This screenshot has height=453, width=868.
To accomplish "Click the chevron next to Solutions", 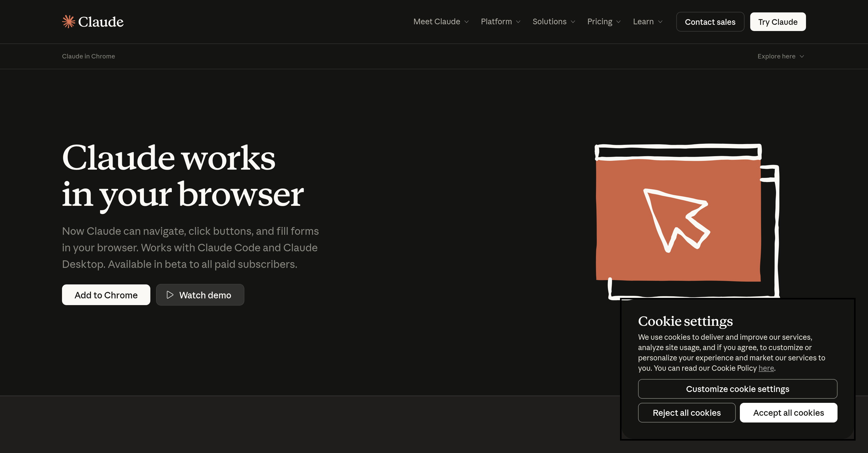I will pos(573,21).
